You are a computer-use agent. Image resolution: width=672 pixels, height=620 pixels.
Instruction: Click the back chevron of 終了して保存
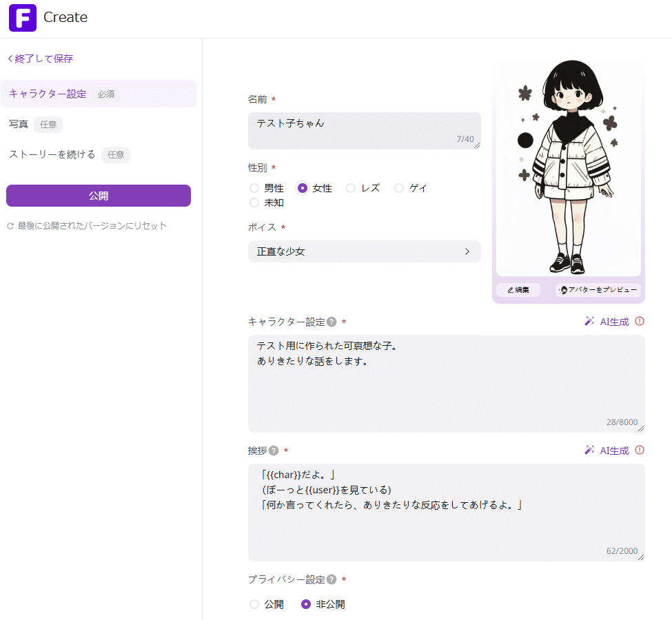tap(10, 59)
